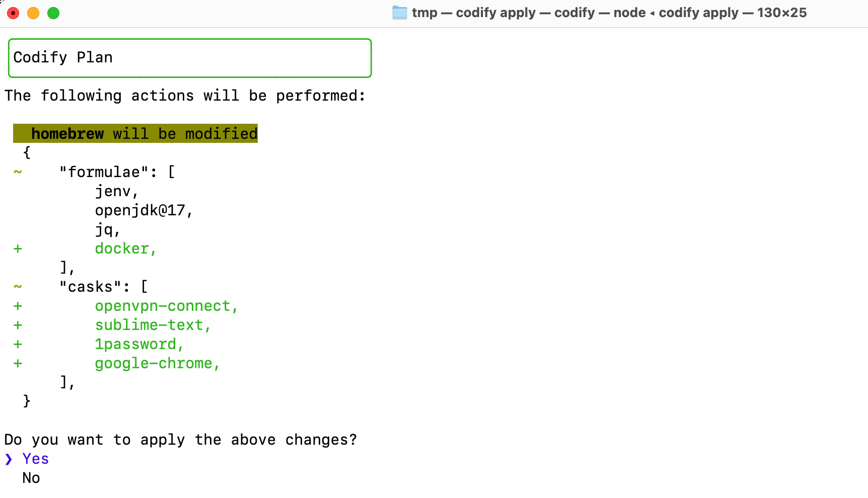
Task: Click the green prompt arrow beside Yes
Action: pyautogui.click(x=9, y=458)
